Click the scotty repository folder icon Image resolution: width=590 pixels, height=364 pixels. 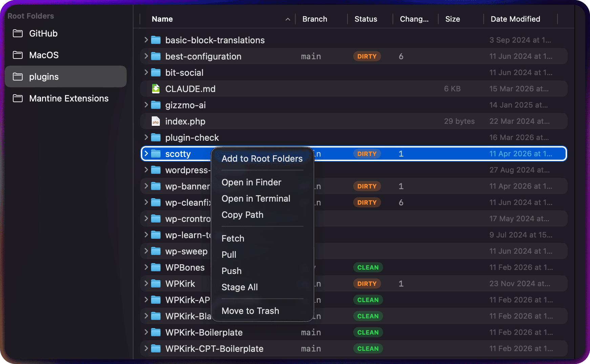point(156,154)
